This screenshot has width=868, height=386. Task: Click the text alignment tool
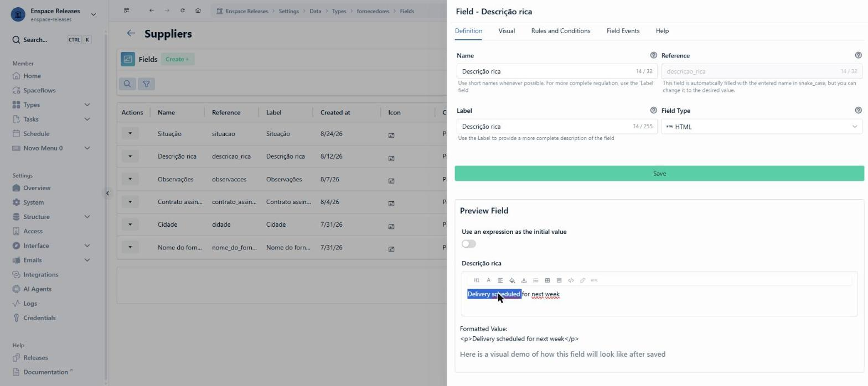click(500, 280)
